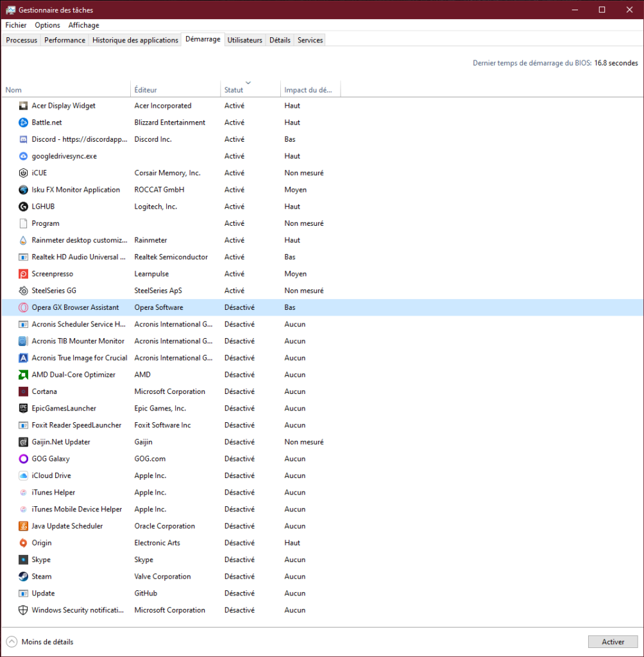The image size is (644, 657).
Task: Select the Steam icon
Action: (24, 577)
